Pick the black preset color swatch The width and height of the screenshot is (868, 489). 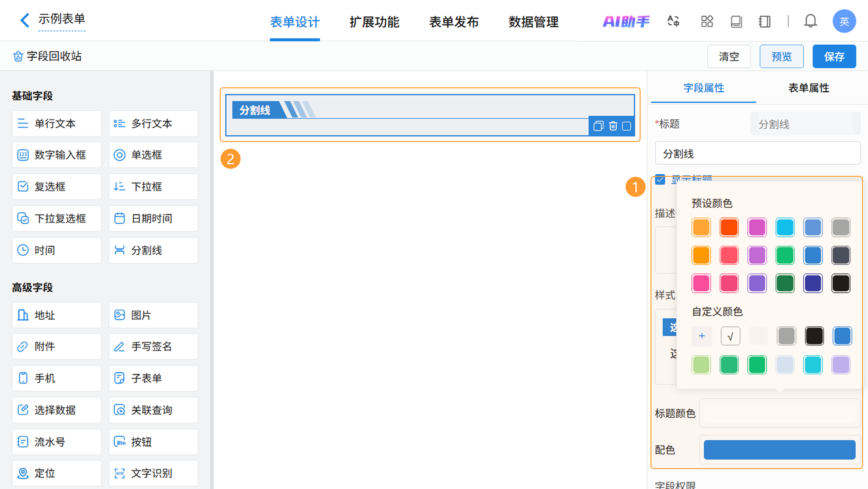tap(840, 283)
